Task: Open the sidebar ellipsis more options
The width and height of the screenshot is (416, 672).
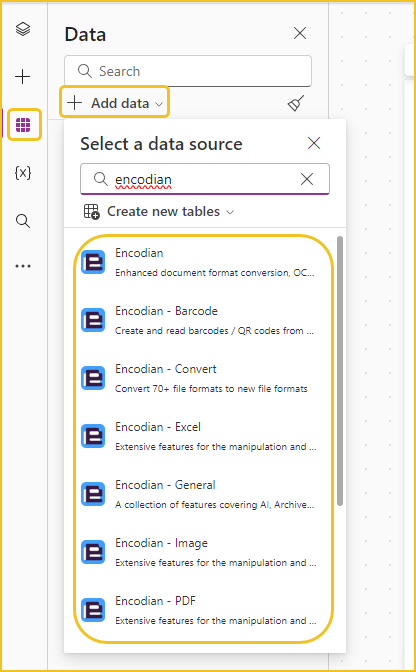Action: click(23, 266)
